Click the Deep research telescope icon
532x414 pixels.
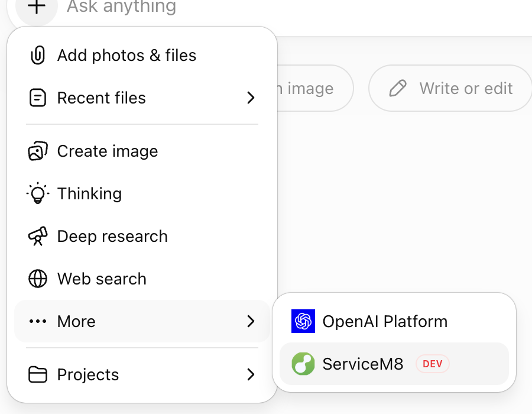38,236
